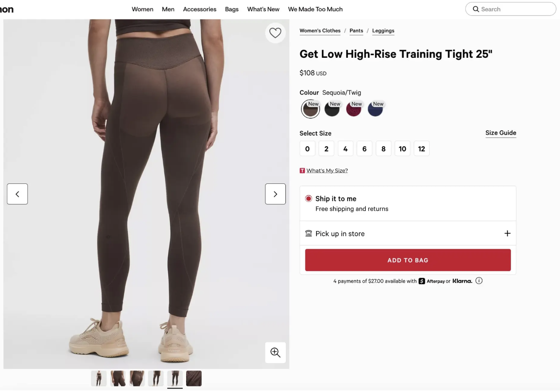Viewport: 560px width, 392px height.
Task: Add product to wishlist with heart icon
Action: [275, 33]
